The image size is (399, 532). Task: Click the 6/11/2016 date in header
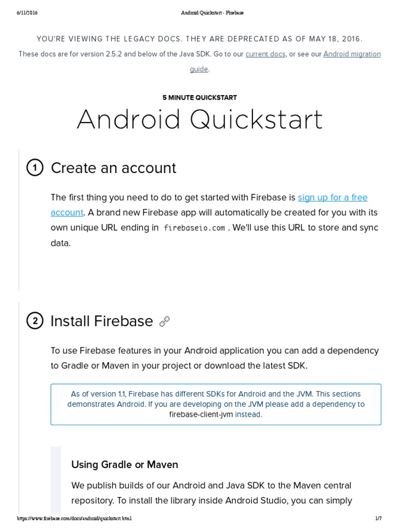(27, 12)
